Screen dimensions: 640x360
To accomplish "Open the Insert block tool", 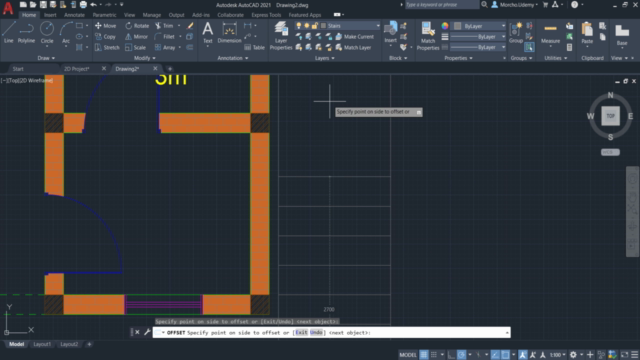I will (x=390, y=32).
